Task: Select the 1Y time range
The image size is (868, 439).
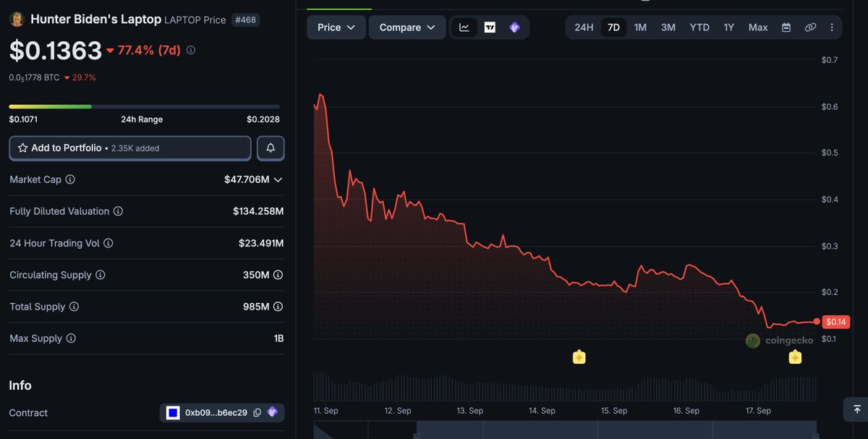Action: (729, 27)
